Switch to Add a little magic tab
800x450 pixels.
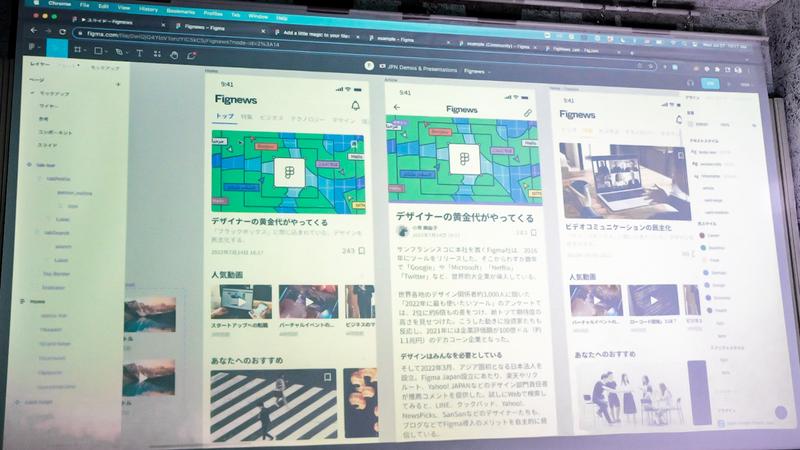pyautogui.click(x=316, y=34)
